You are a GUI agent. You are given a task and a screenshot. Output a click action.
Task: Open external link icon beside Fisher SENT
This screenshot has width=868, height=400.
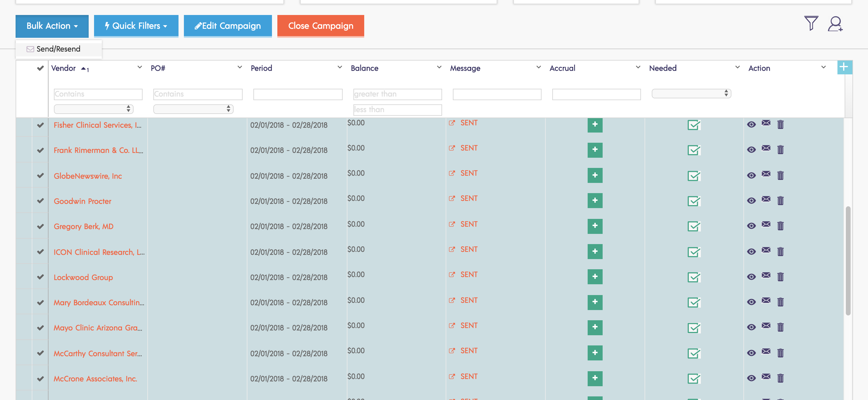pyautogui.click(x=452, y=123)
